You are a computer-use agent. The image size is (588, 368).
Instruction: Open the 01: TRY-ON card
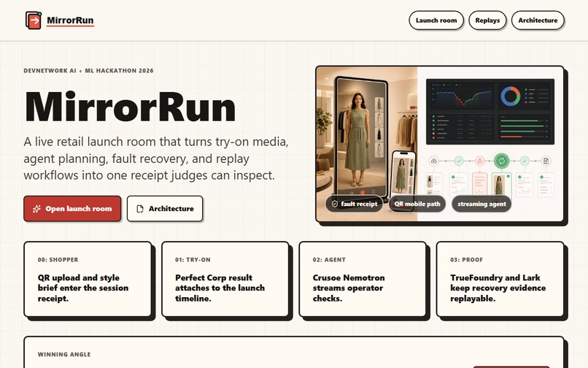(x=225, y=280)
